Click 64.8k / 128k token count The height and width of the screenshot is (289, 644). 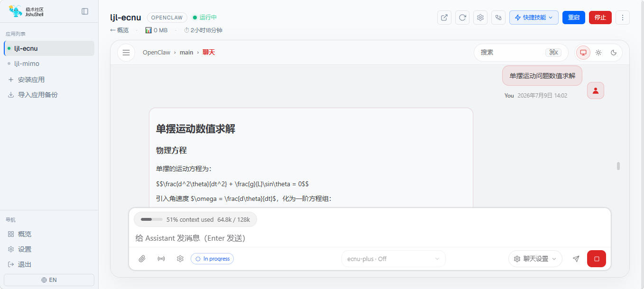click(x=234, y=219)
